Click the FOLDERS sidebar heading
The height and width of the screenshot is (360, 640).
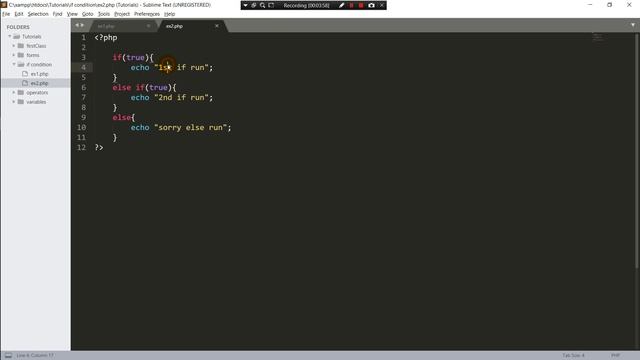pyautogui.click(x=18, y=27)
